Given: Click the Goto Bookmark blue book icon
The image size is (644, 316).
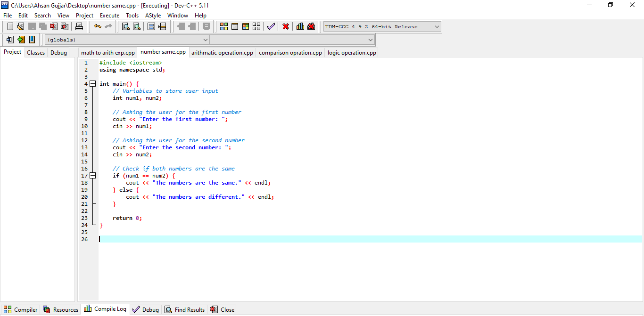Looking at the screenshot, I should click(x=32, y=40).
